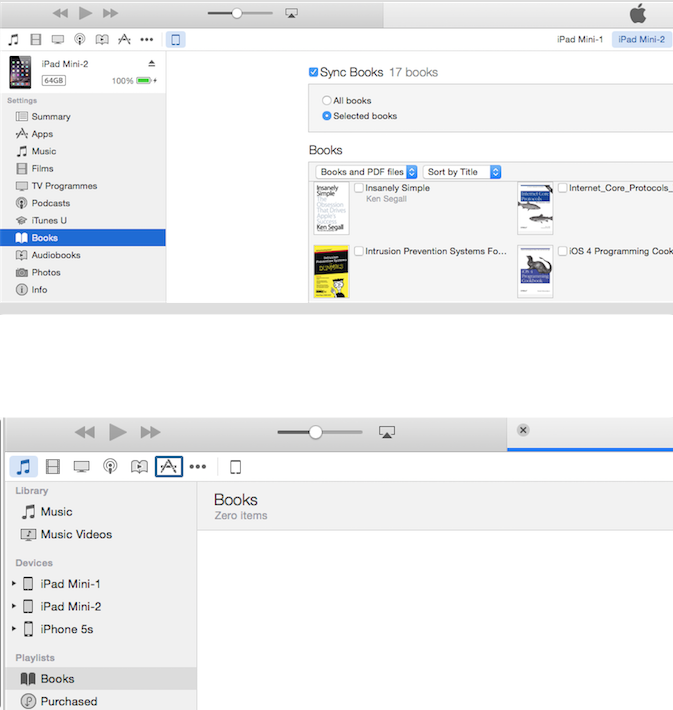Open the Photos settings section
673x710 pixels.
[x=83, y=272]
